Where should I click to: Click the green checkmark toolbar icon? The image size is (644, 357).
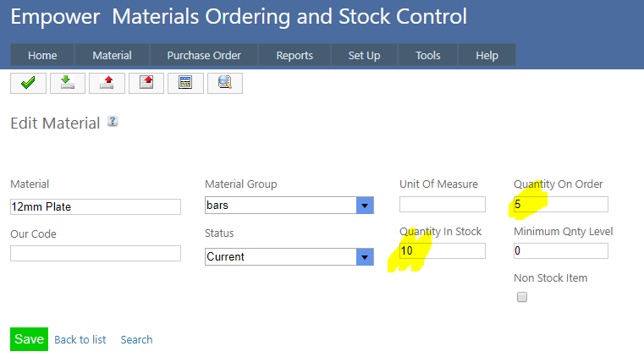coord(28,82)
